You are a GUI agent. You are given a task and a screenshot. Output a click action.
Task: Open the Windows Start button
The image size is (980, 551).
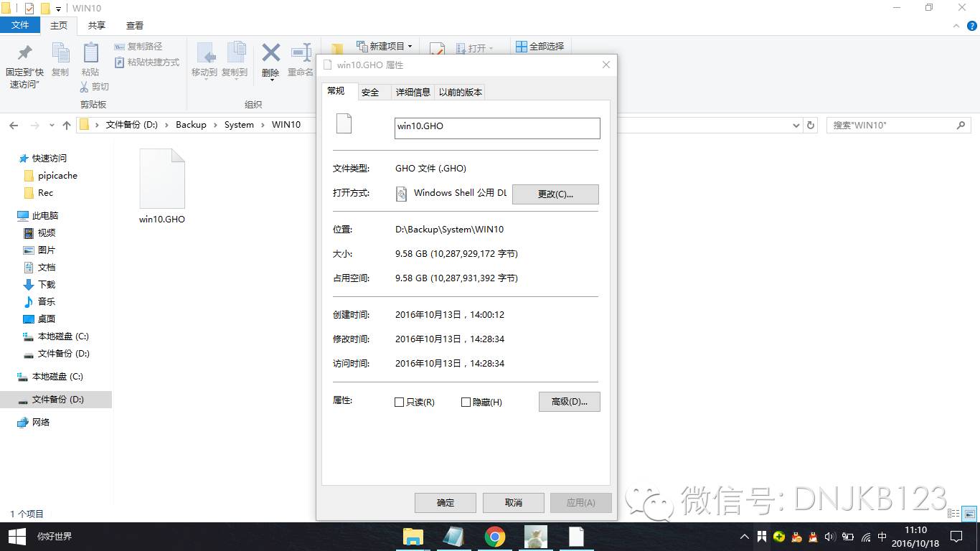tap(17, 536)
